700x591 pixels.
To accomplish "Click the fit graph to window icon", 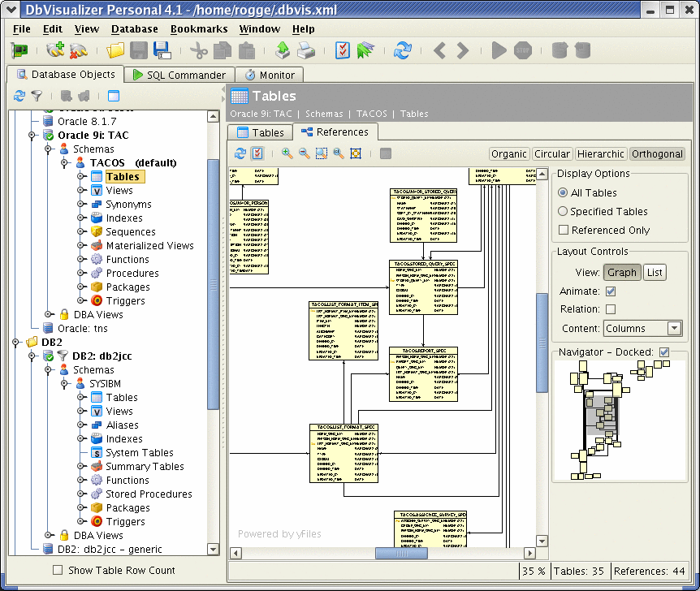I will coord(355,153).
